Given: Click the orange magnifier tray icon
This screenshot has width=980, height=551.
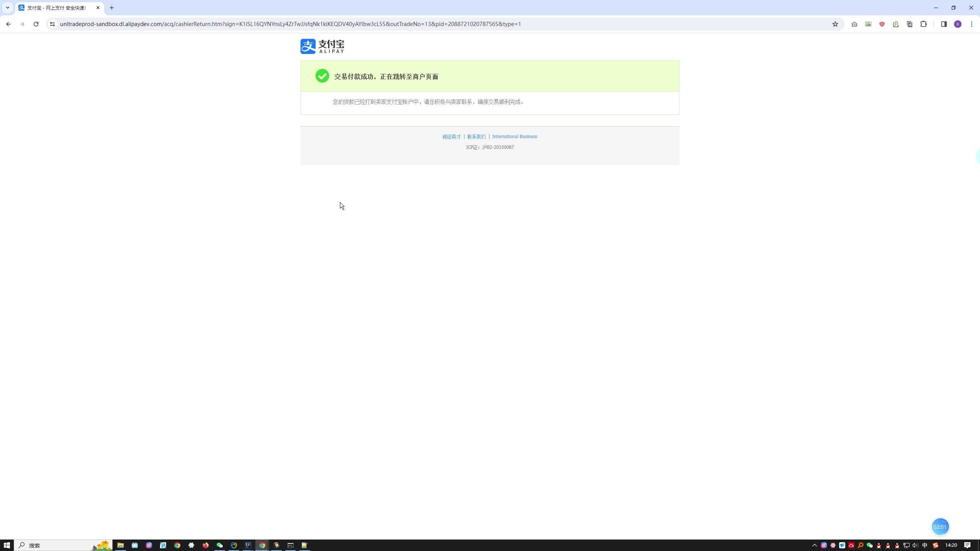Looking at the screenshot, I should pos(861,545).
